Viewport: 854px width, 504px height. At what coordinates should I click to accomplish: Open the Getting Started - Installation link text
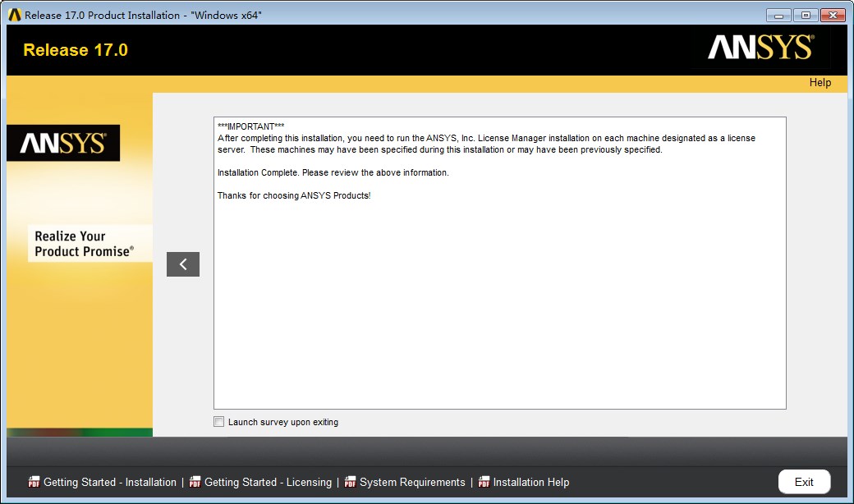[110, 483]
